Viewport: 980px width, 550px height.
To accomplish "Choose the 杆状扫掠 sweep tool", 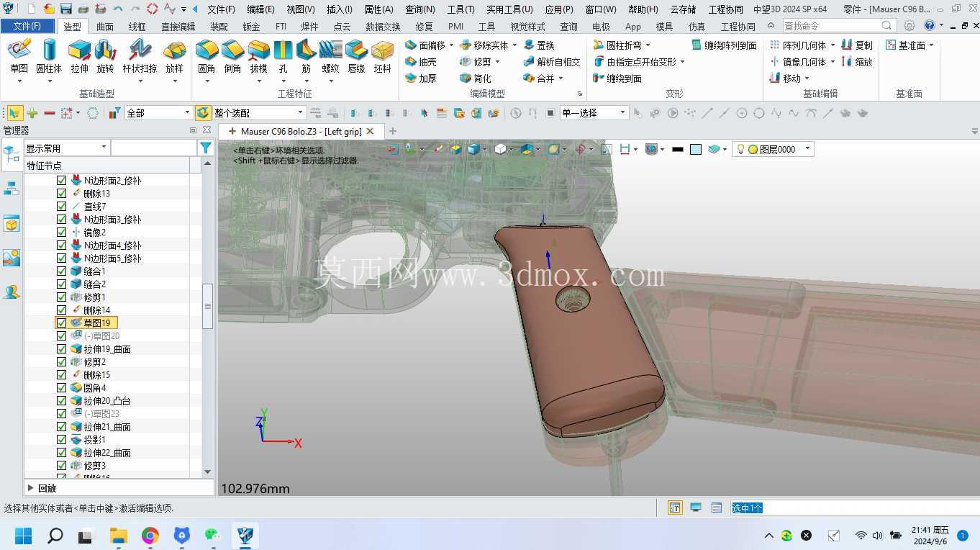I will pos(140,56).
